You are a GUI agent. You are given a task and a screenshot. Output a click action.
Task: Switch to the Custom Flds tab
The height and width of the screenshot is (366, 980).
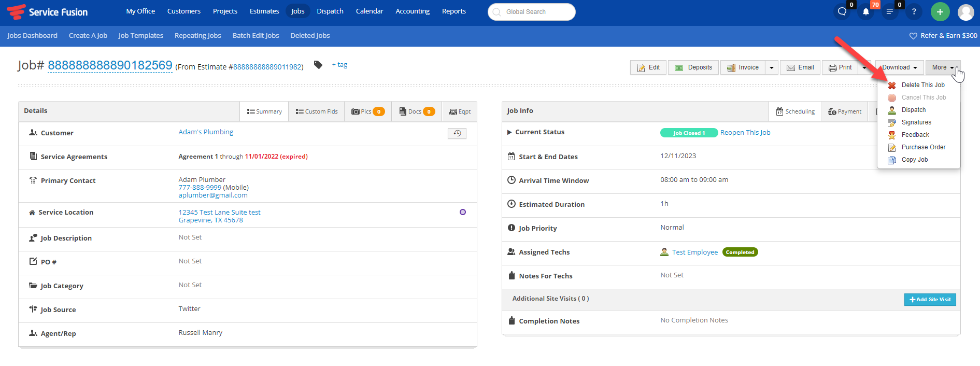(316, 111)
